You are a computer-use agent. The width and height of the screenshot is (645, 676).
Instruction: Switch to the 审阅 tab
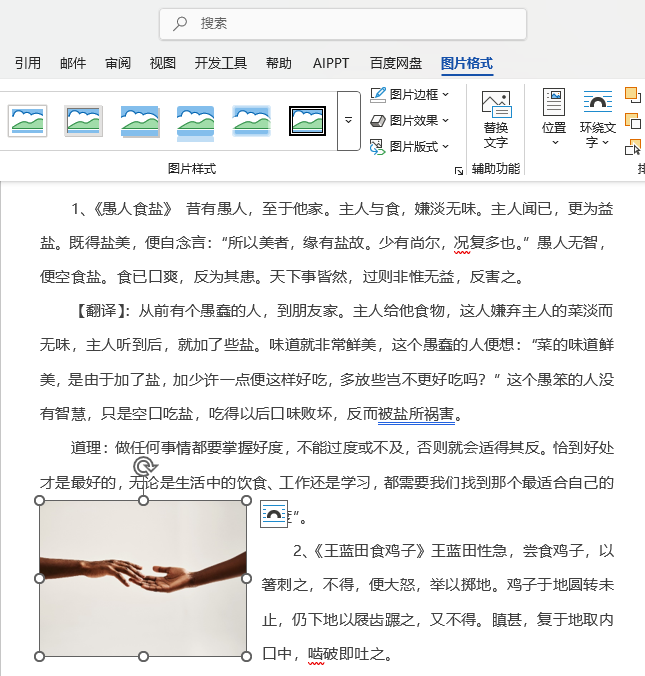pos(118,63)
